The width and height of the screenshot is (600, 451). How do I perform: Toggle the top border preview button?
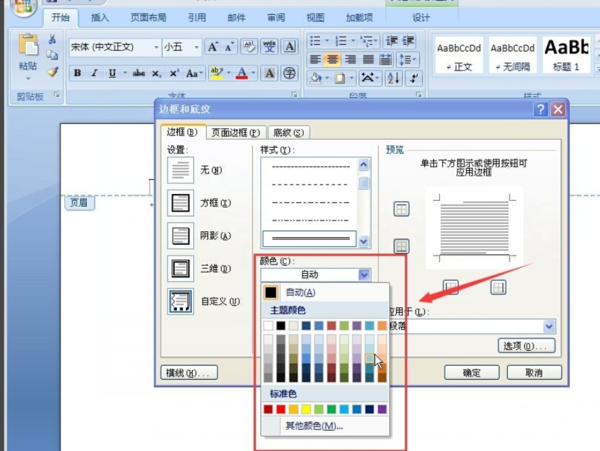tap(401, 209)
